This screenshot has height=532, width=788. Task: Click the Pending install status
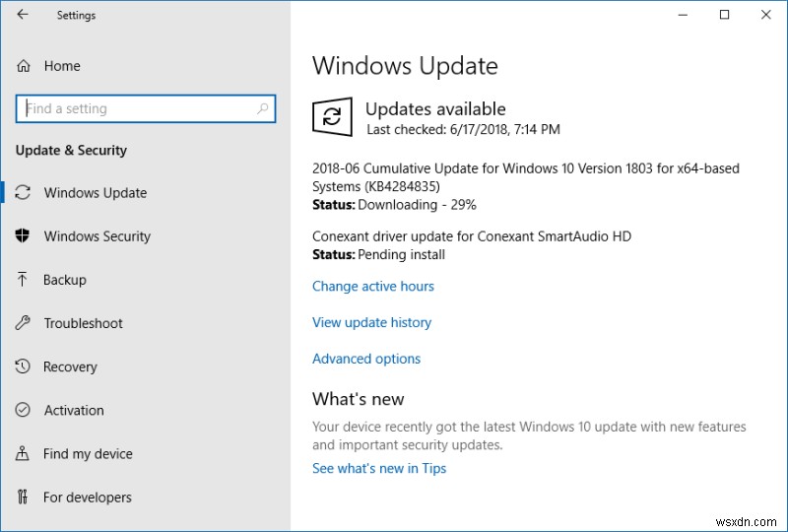tap(402, 254)
